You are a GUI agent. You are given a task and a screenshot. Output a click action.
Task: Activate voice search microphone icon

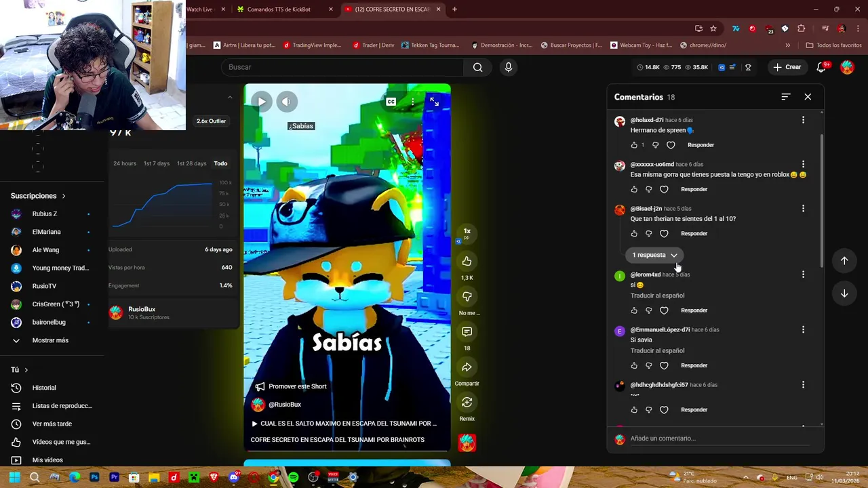509,67
